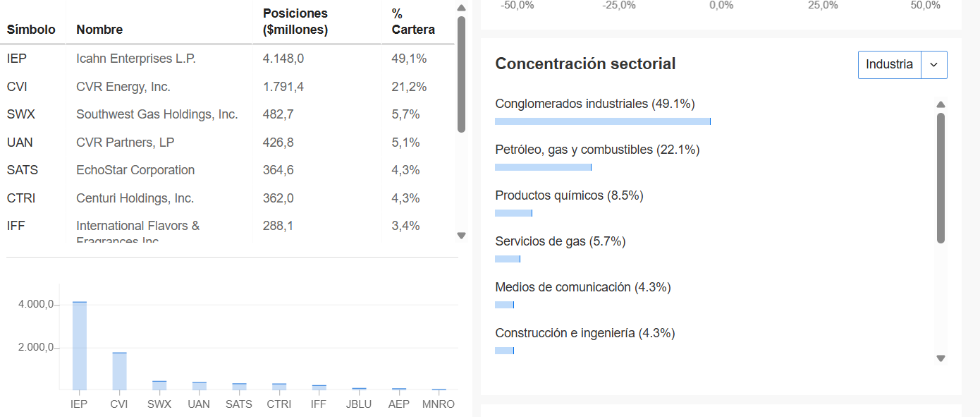The width and height of the screenshot is (980, 417).
Task: Click the Conglomerados industriales percentage bar
Action: [602, 121]
